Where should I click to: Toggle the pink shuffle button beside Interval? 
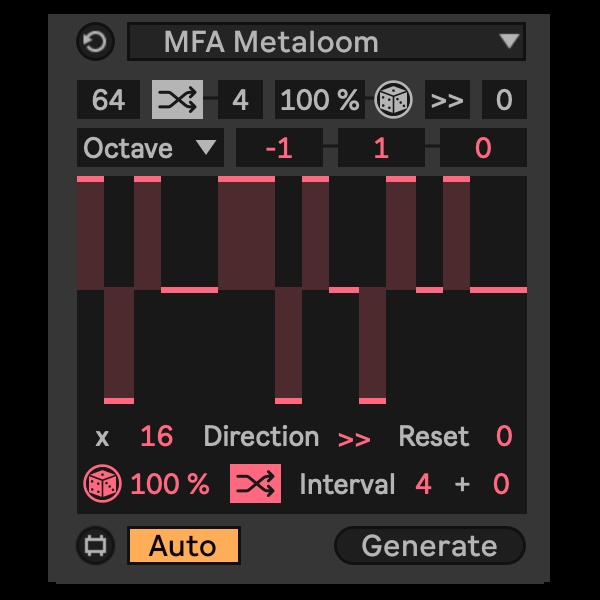click(255, 483)
